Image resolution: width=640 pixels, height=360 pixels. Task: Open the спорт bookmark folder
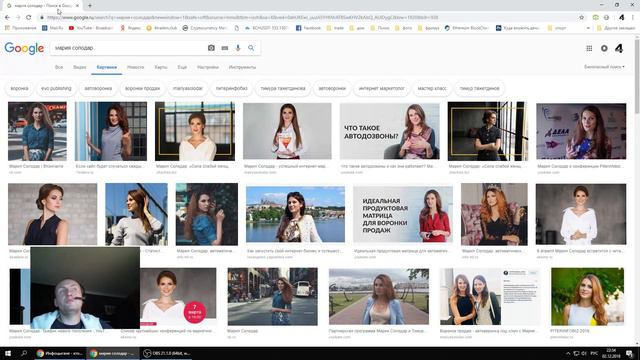[x=557, y=28]
